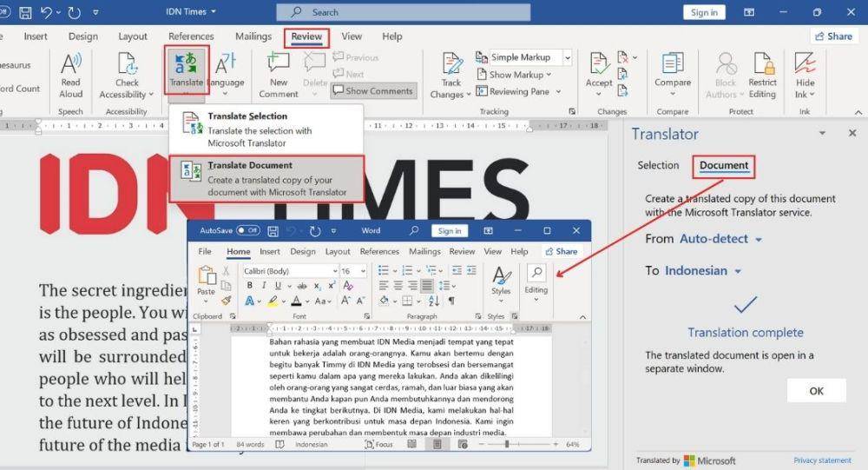Screen dimensions: 868x470
Task: Click Clear Formatting in translated Word window
Action: tap(348, 286)
